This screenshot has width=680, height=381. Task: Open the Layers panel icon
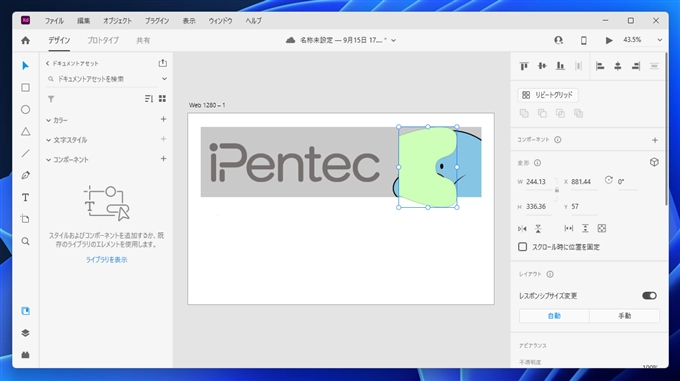coord(26,333)
